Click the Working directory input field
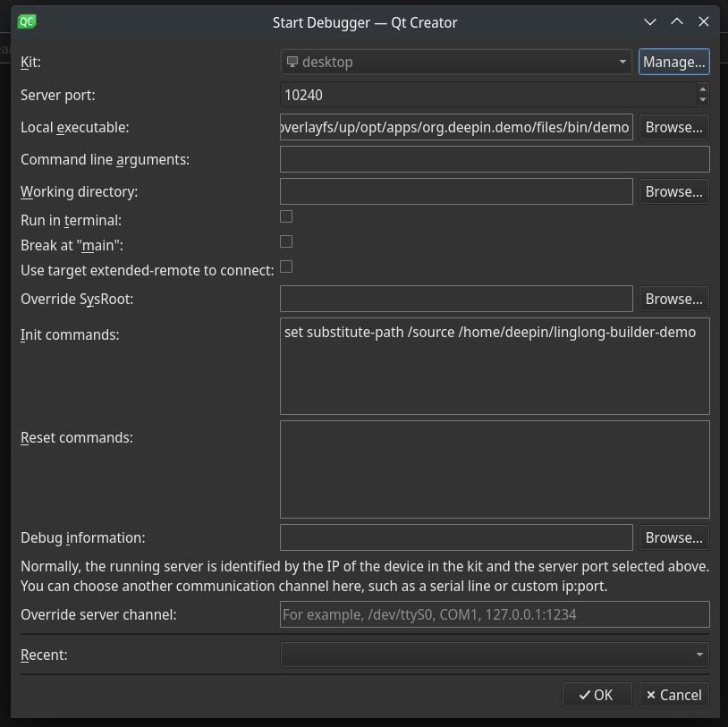The image size is (728, 727). pyautogui.click(x=456, y=191)
